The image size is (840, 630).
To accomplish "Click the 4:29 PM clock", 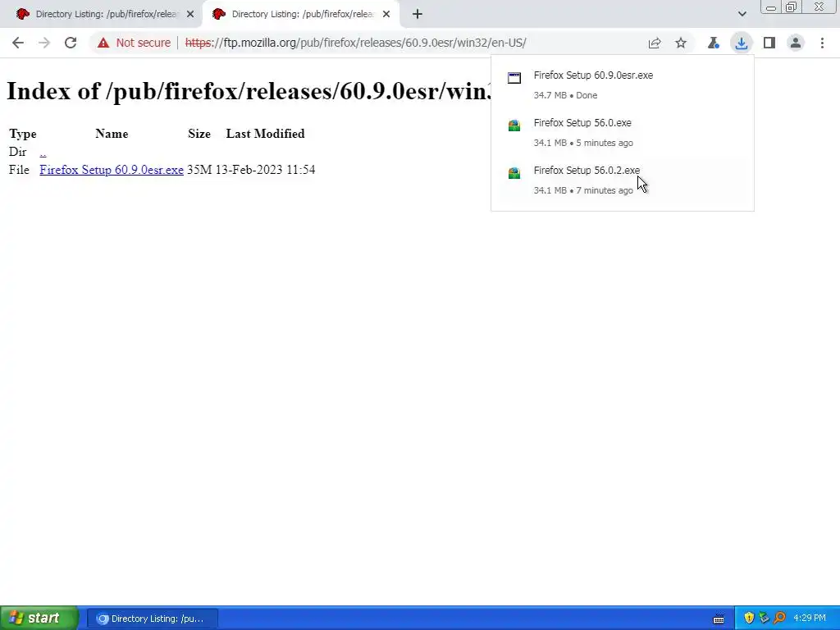I will 810,619.
